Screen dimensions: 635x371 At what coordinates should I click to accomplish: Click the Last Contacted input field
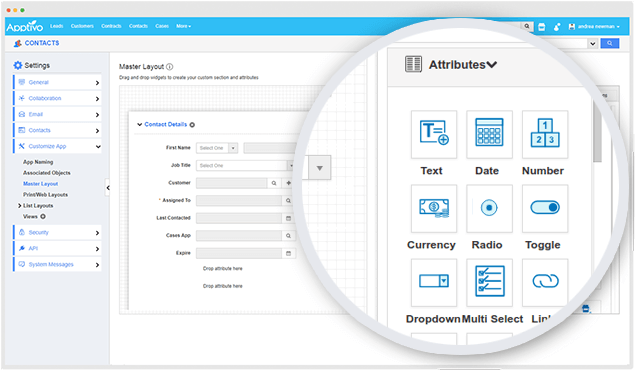coord(239,218)
